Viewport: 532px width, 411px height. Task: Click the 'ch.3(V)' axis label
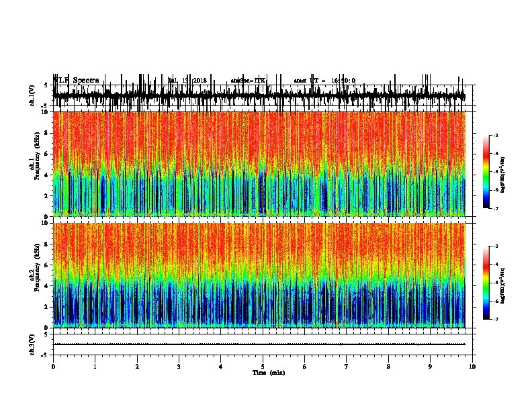click(x=32, y=345)
